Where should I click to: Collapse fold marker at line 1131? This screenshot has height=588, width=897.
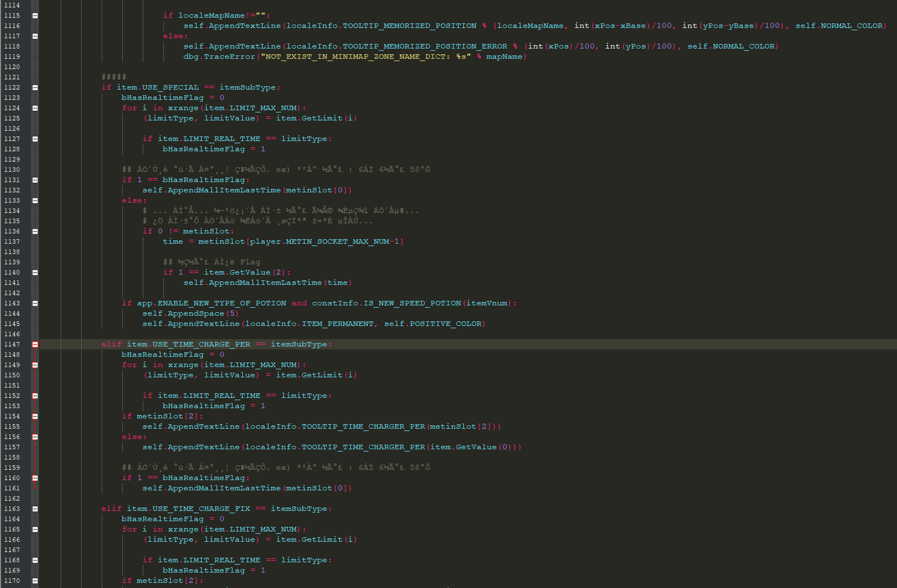point(35,180)
